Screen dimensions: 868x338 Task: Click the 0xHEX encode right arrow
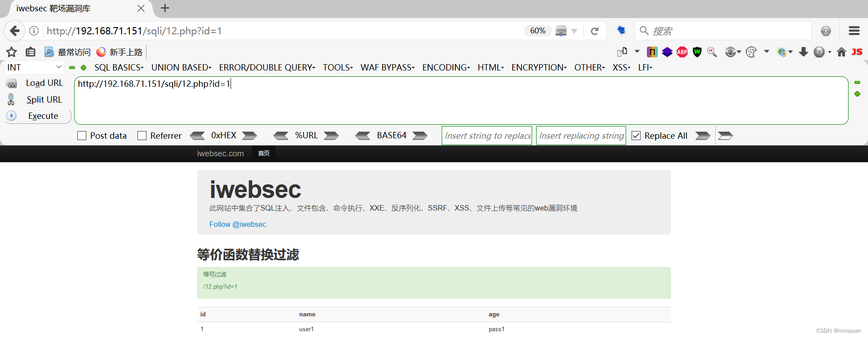250,136
